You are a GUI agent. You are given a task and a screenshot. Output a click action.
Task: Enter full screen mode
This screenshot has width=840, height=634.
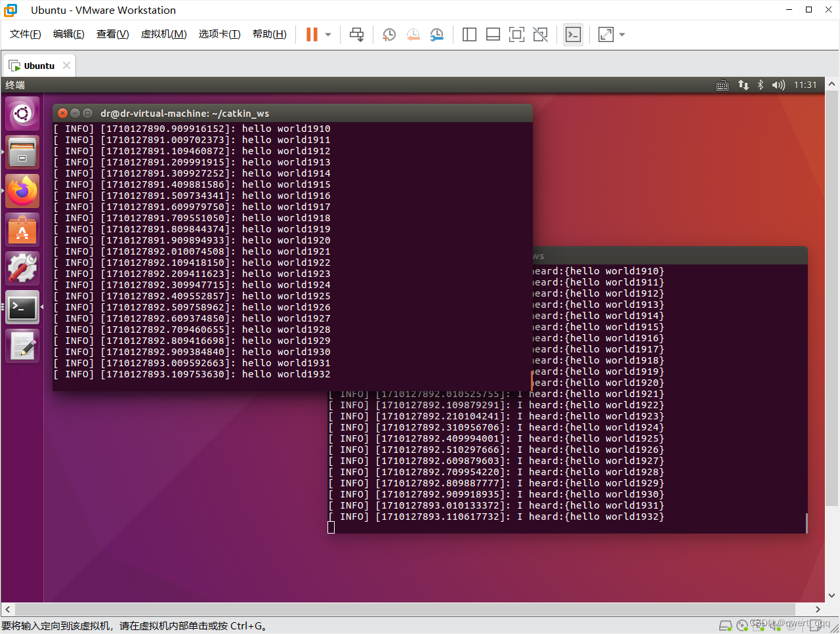tap(516, 35)
